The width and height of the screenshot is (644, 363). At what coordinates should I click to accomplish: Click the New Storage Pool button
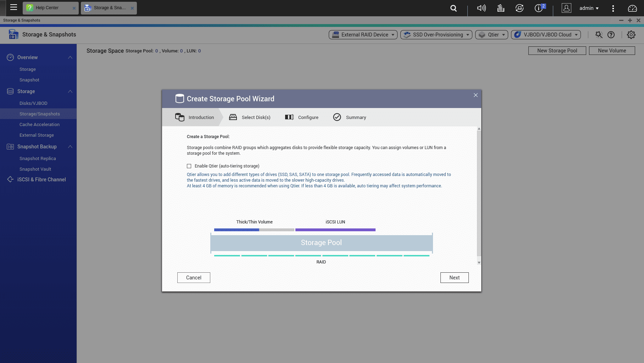pyautogui.click(x=557, y=51)
